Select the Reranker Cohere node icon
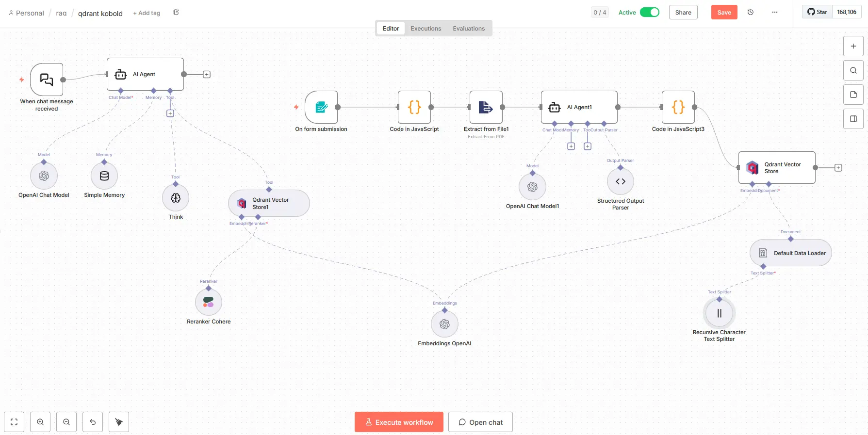The height and width of the screenshot is (435, 868). [x=209, y=302]
